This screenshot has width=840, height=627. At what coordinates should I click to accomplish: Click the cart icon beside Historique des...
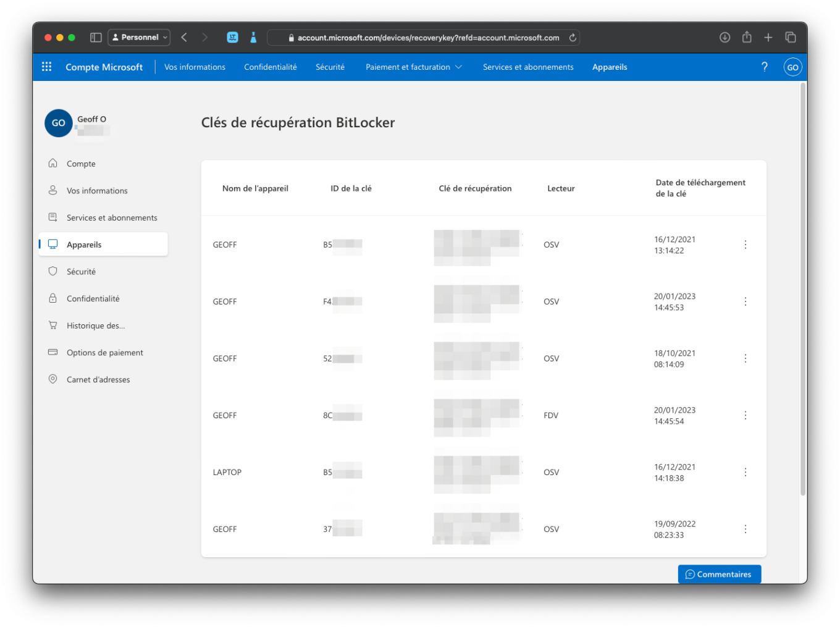pos(53,325)
